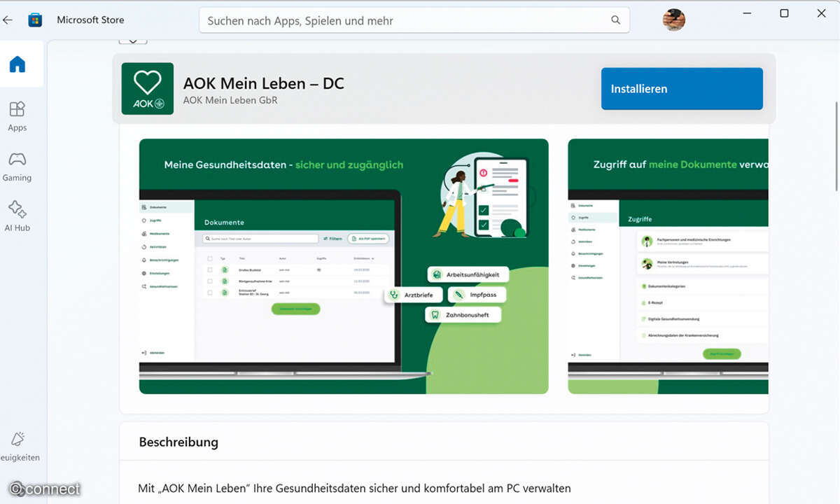Minimize the Microsoft Store window
This screenshot has height=504, width=840.
point(747,13)
